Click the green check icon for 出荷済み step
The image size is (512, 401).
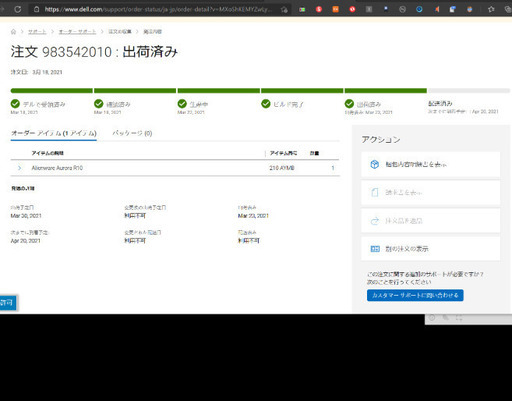coord(349,104)
